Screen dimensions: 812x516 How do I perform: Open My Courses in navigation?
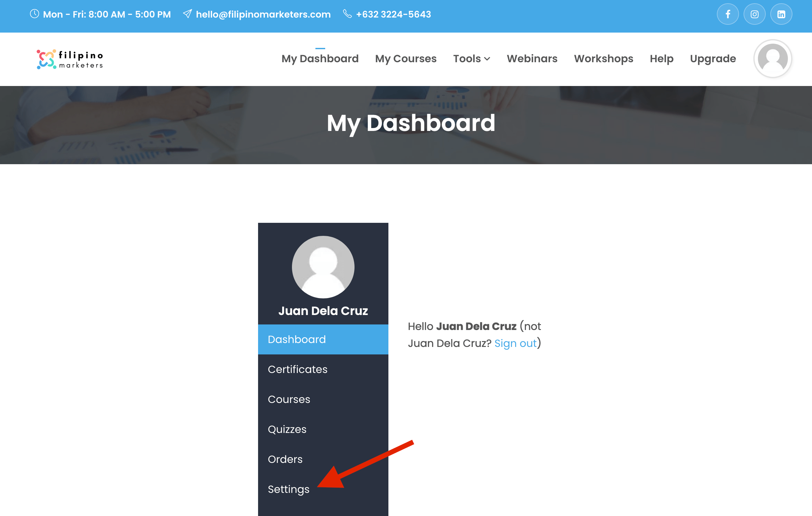406,59
